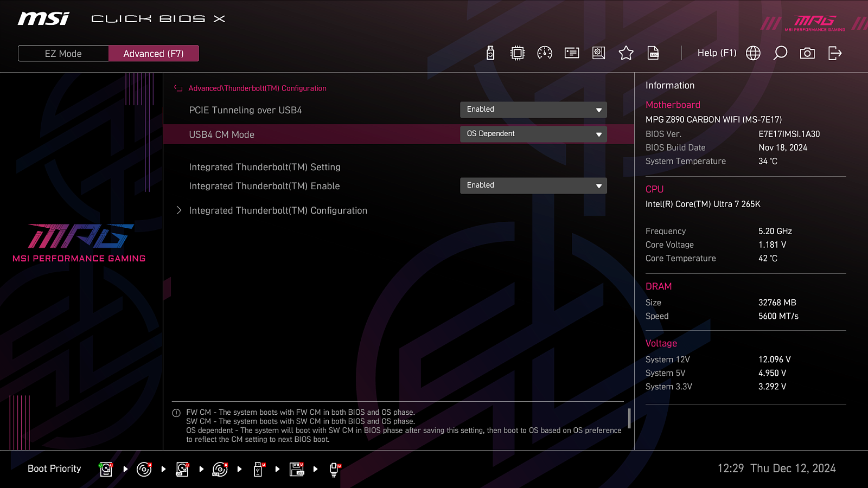Open the LOG file icon
868x488 pixels.
pyautogui.click(x=653, y=53)
